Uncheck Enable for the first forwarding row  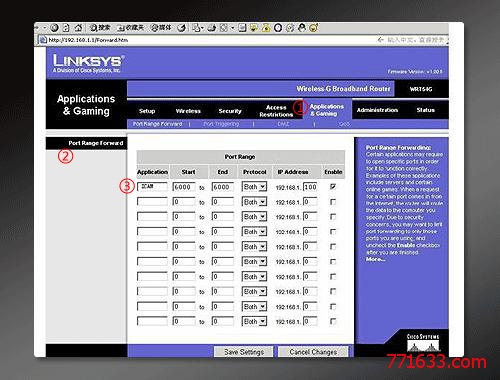click(x=333, y=187)
